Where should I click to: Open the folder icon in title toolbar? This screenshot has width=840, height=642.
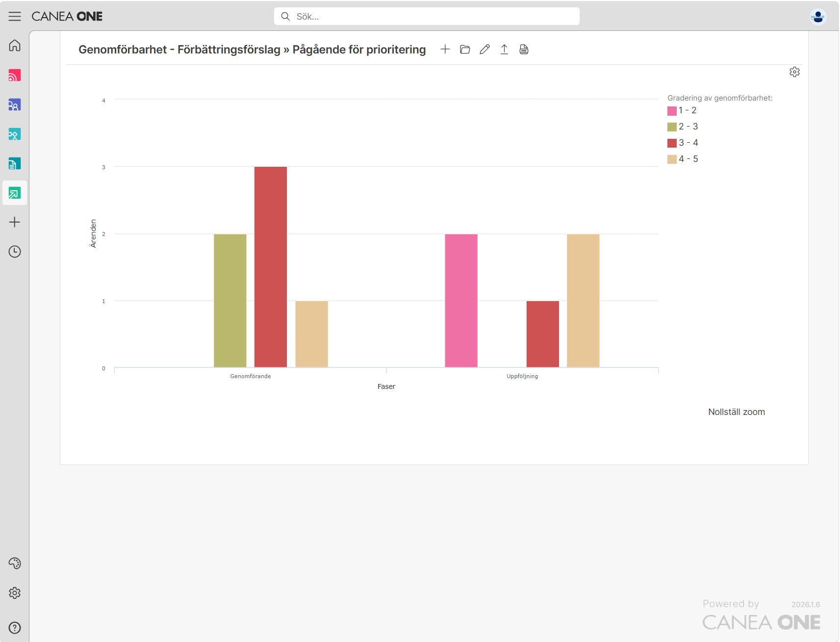(x=465, y=49)
